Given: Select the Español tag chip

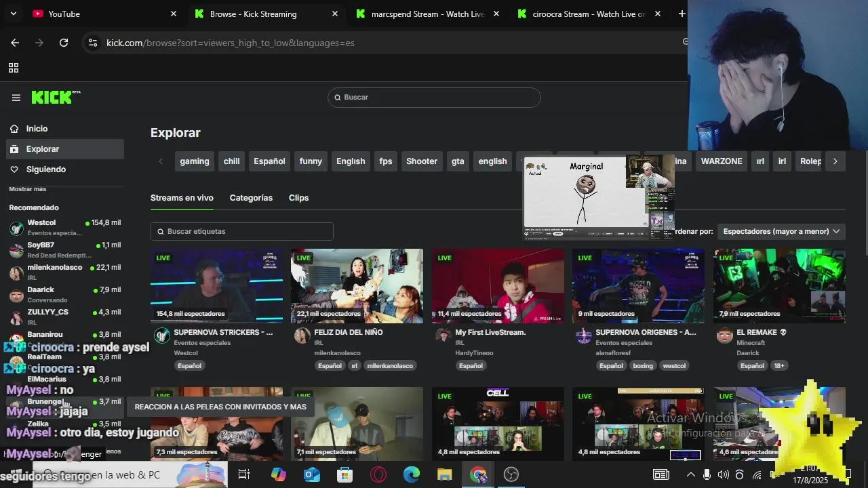Looking at the screenshot, I should (269, 161).
